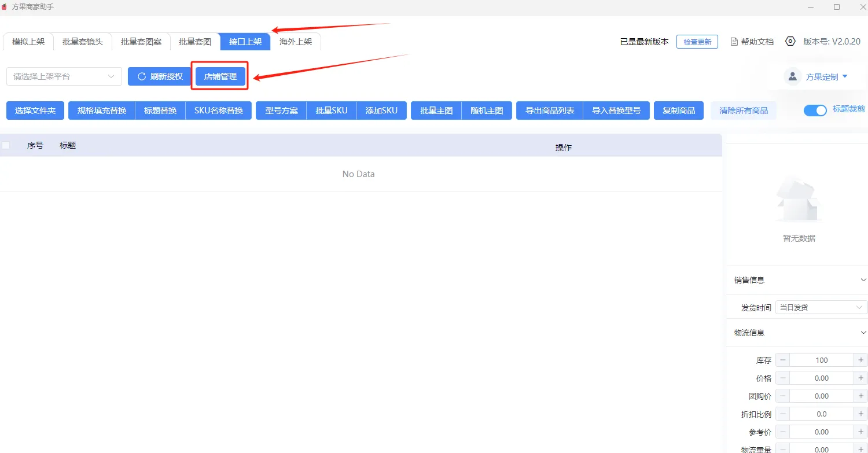
Task: Click the 帮助文档 document icon
Action: 734,42
